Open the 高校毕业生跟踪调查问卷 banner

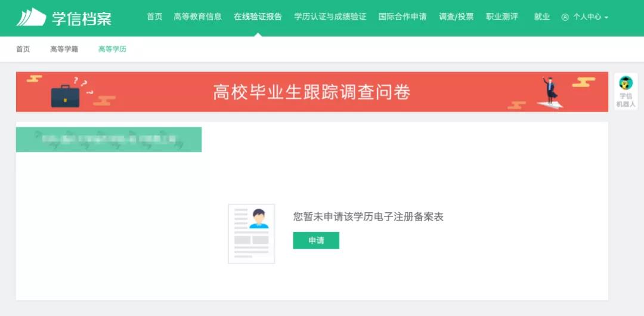(312, 92)
